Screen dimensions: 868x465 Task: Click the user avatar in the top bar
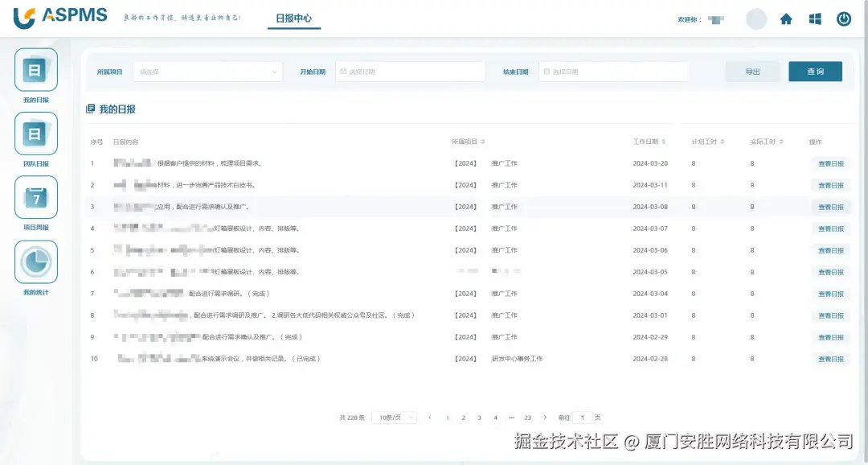pyautogui.click(x=755, y=18)
